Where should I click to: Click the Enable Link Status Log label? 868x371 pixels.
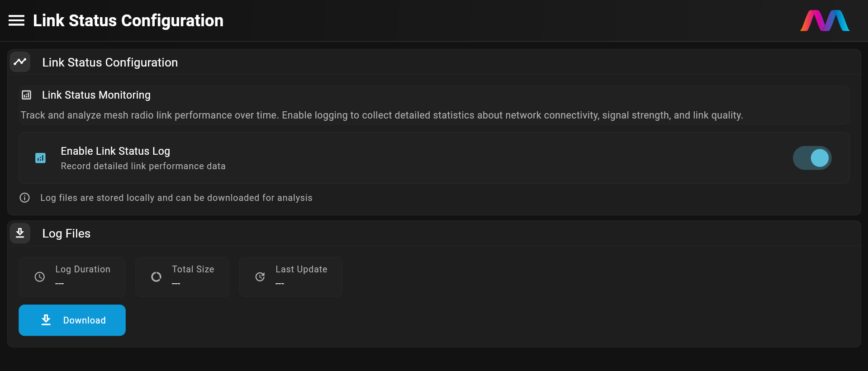coord(115,151)
